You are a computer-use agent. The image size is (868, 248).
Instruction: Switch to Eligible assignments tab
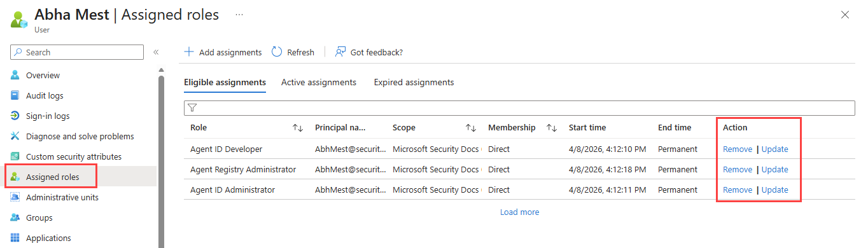pyautogui.click(x=225, y=83)
